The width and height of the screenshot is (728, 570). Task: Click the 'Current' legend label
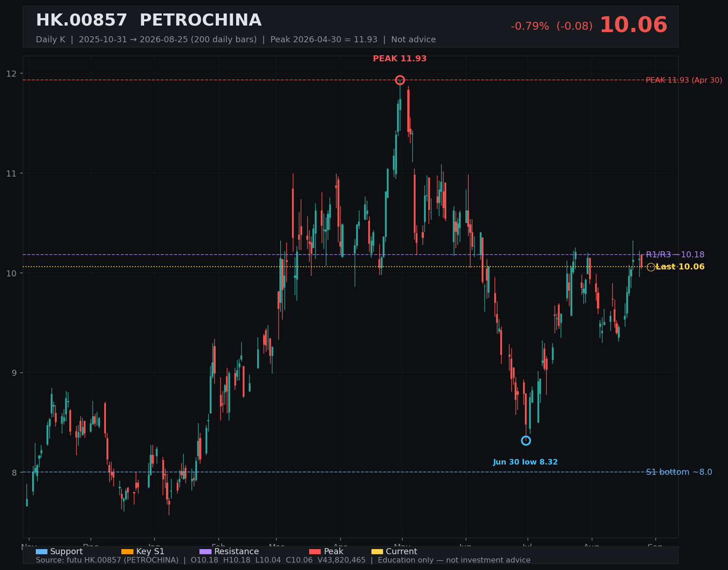pyautogui.click(x=402, y=551)
